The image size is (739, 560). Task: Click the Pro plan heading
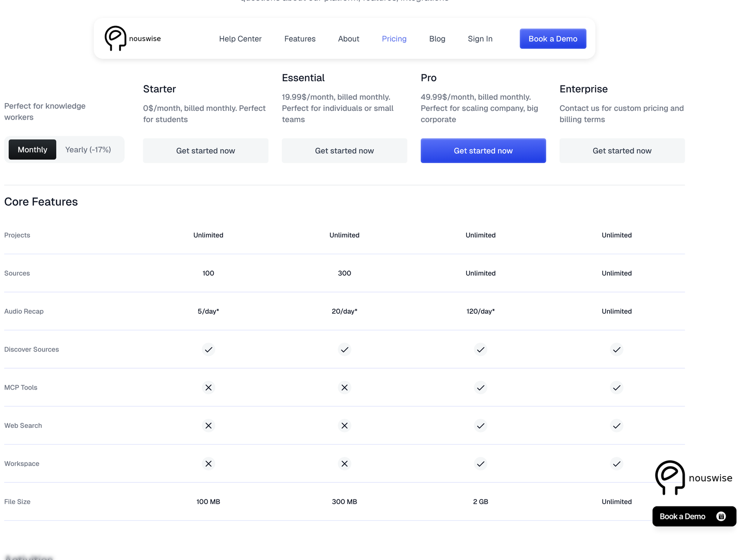point(429,78)
